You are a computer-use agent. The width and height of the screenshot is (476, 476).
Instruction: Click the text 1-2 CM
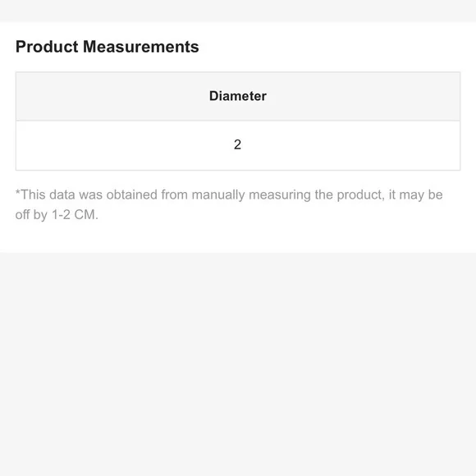[75, 215]
